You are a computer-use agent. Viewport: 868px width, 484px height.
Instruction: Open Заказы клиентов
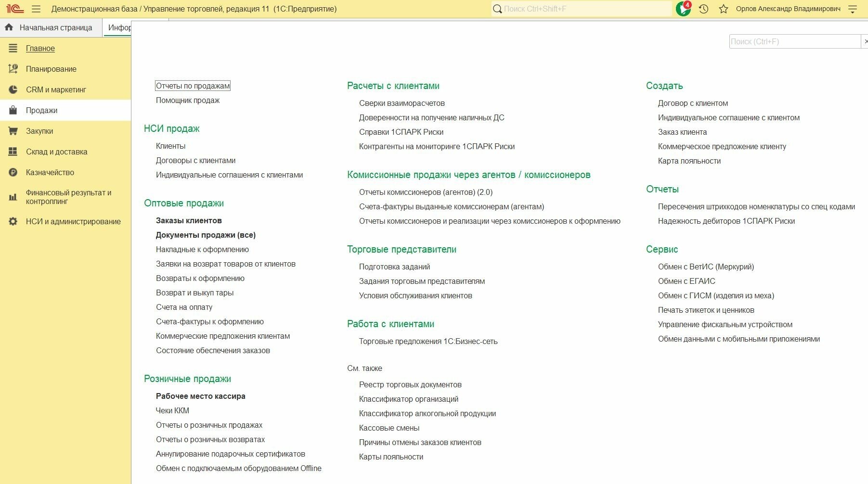tap(189, 220)
